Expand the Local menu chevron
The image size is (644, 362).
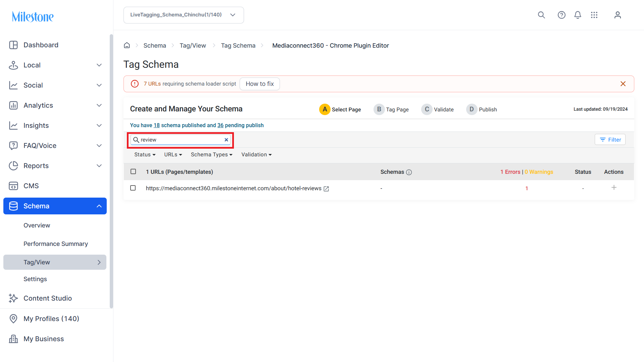[99, 65]
